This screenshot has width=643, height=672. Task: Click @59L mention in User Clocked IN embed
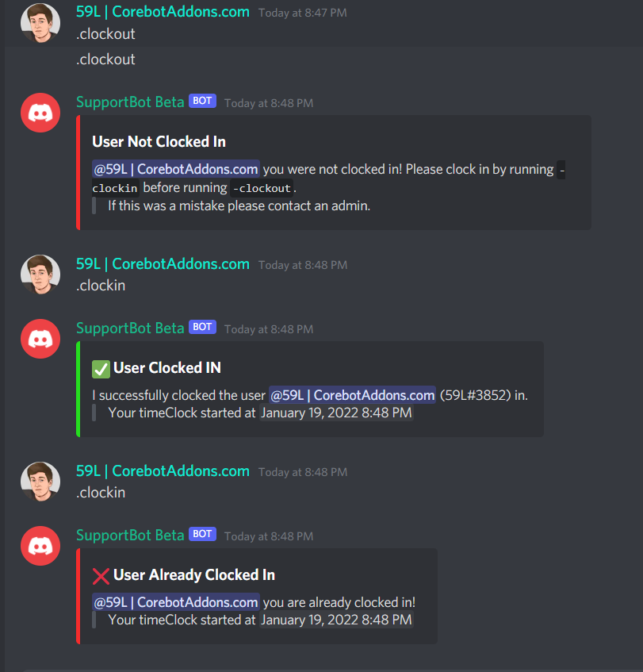352,395
